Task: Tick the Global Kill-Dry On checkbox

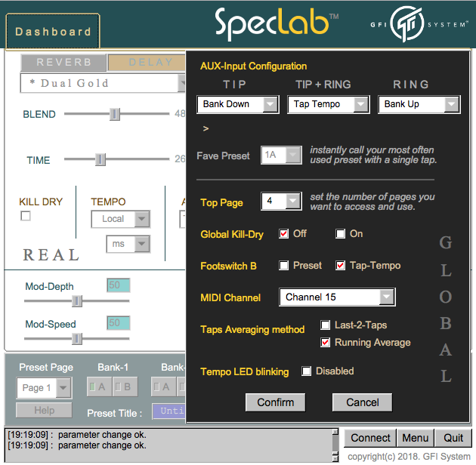Action: click(x=340, y=234)
